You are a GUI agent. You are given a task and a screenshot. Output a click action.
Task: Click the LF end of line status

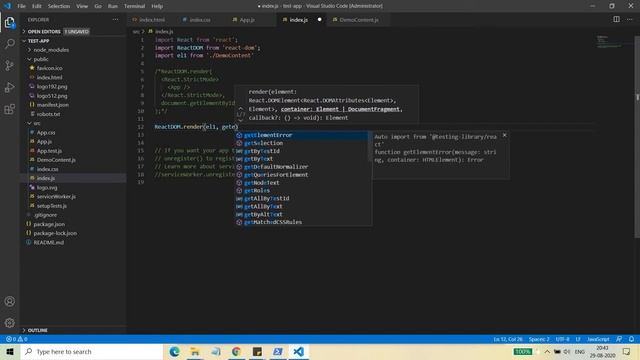[578, 339]
